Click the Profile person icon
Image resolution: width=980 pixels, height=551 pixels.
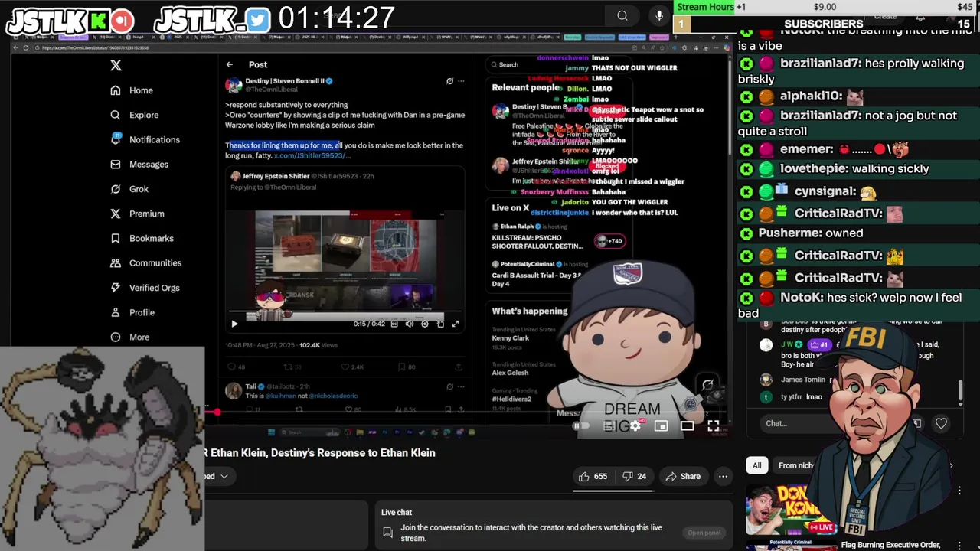pyautogui.click(x=116, y=312)
